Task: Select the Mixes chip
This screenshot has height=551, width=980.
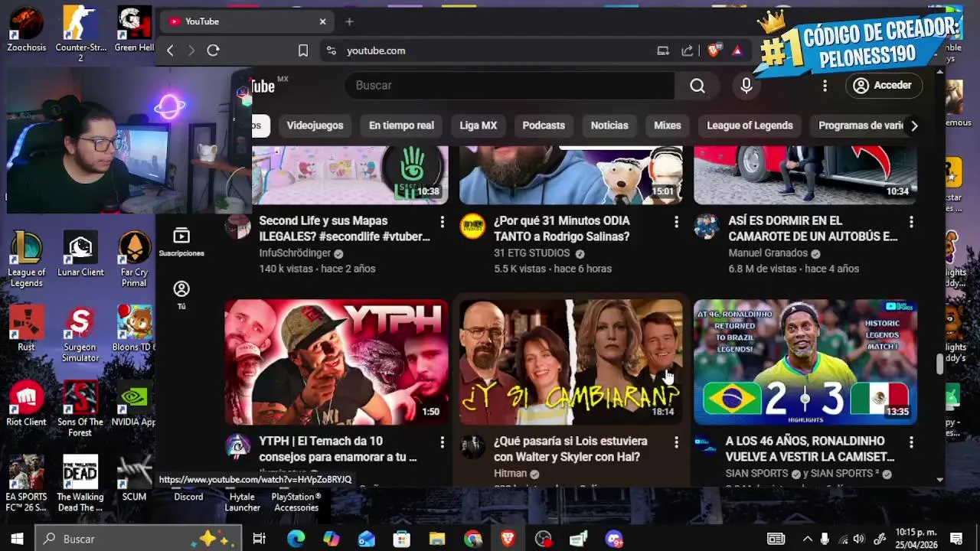Action: point(667,126)
